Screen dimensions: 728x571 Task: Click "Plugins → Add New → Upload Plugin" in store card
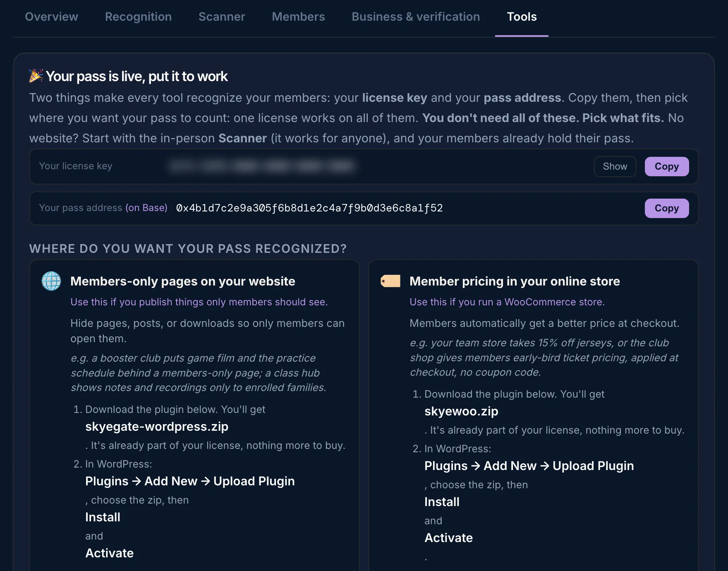click(529, 466)
